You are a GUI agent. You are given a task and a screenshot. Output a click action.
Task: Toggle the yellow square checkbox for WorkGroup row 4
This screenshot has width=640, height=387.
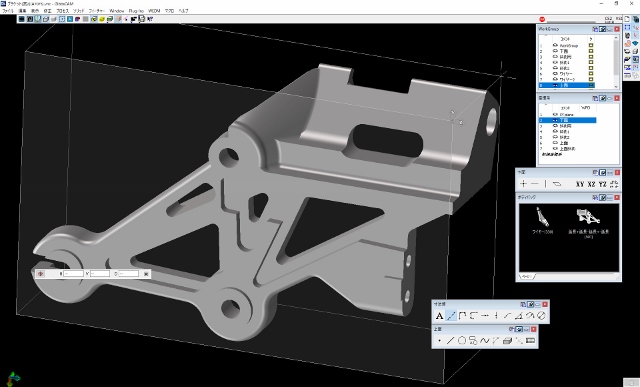[x=591, y=62]
